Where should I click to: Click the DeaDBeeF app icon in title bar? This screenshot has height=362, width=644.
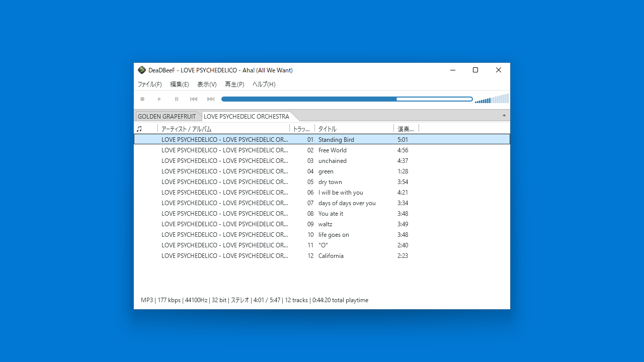pos(142,70)
